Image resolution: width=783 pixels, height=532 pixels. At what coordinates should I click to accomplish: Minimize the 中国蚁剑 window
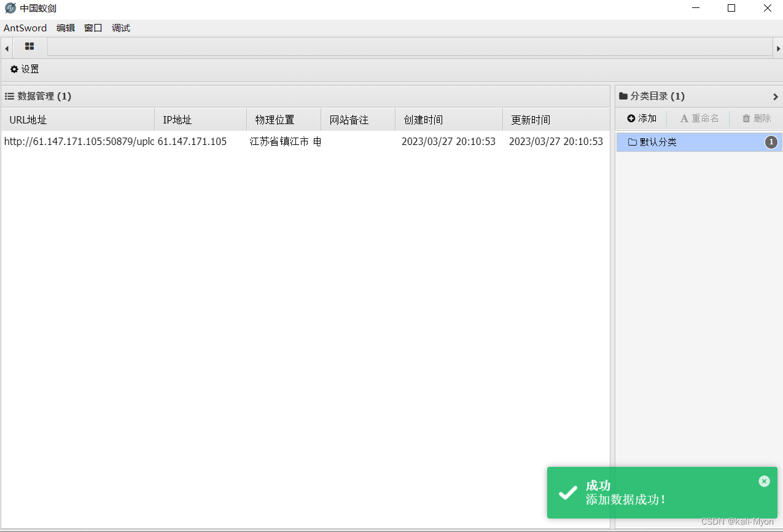point(696,8)
